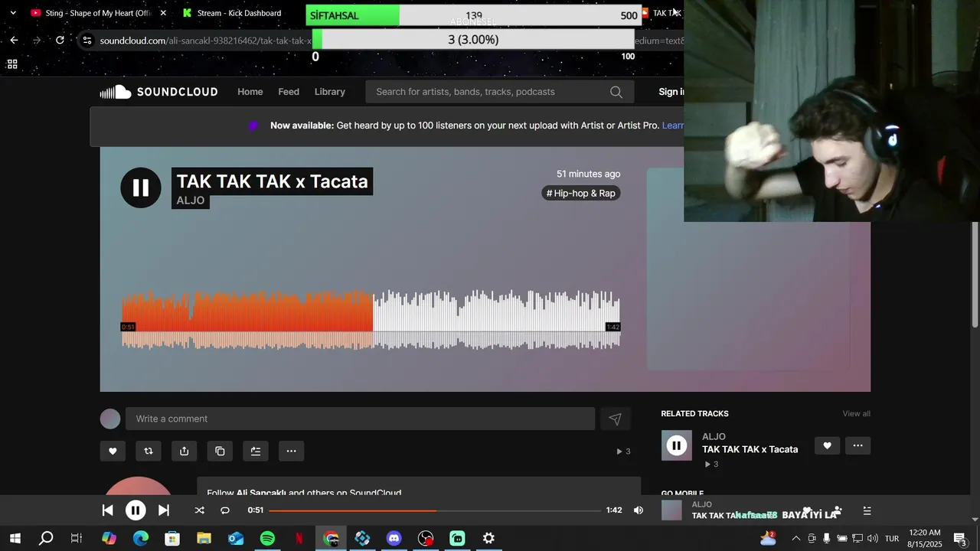
Task: Reload the SoundCloud page
Action: (60, 41)
